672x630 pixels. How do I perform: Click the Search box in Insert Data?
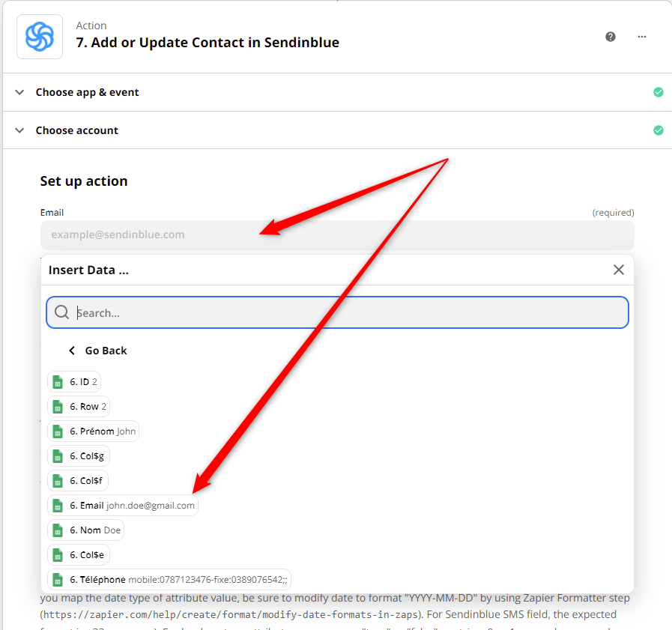(337, 312)
